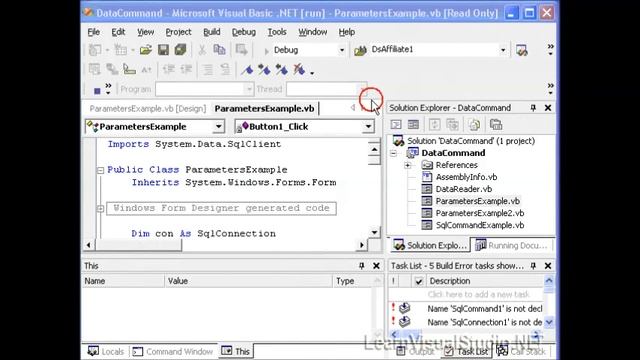
Task: Open the Build menu
Action: (x=212, y=32)
